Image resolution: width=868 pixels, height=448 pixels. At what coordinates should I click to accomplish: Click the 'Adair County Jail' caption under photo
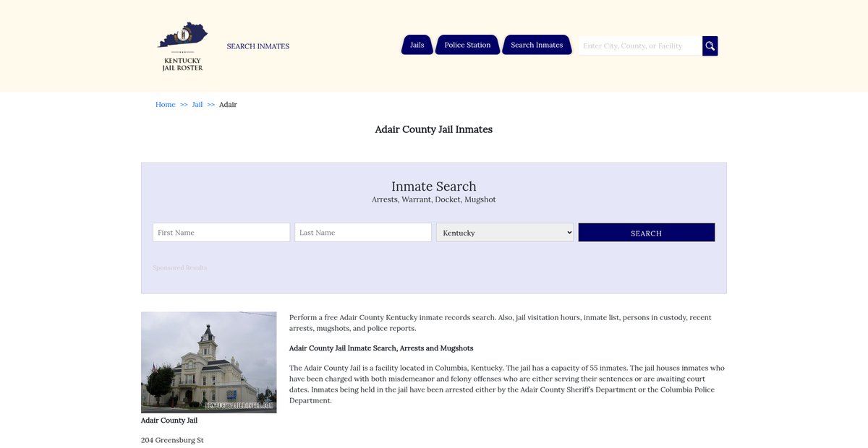pos(169,421)
